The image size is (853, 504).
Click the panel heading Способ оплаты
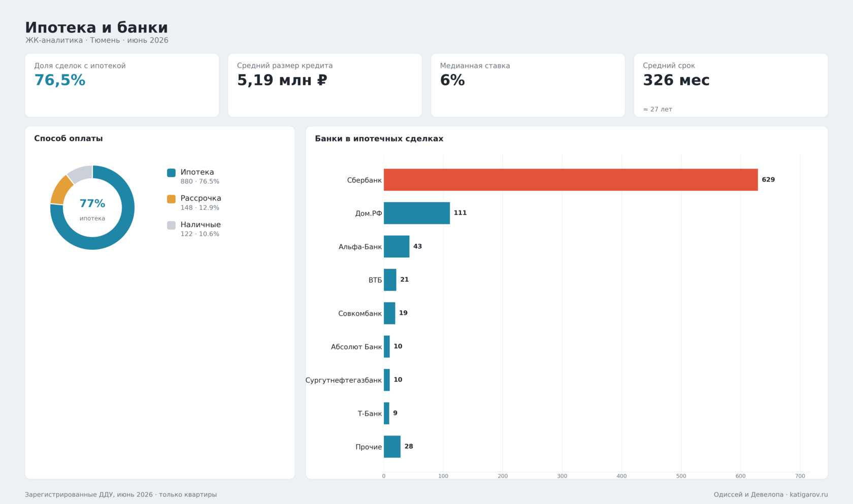click(x=69, y=139)
